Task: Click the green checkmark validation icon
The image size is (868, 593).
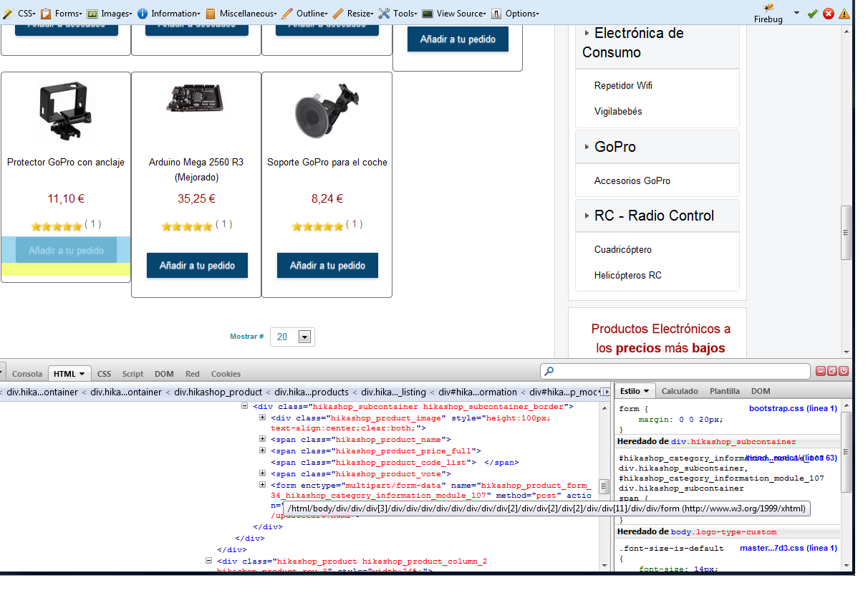Action: pyautogui.click(x=812, y=14)
